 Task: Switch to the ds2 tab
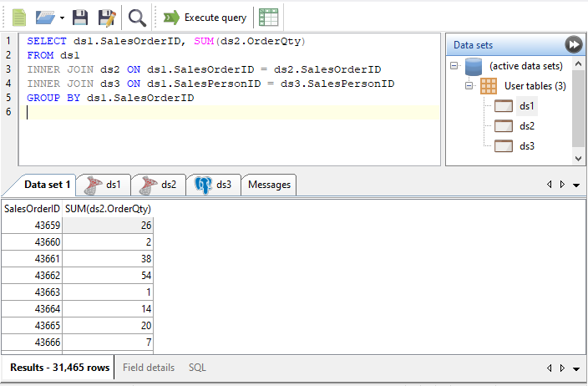click(159, 185)
